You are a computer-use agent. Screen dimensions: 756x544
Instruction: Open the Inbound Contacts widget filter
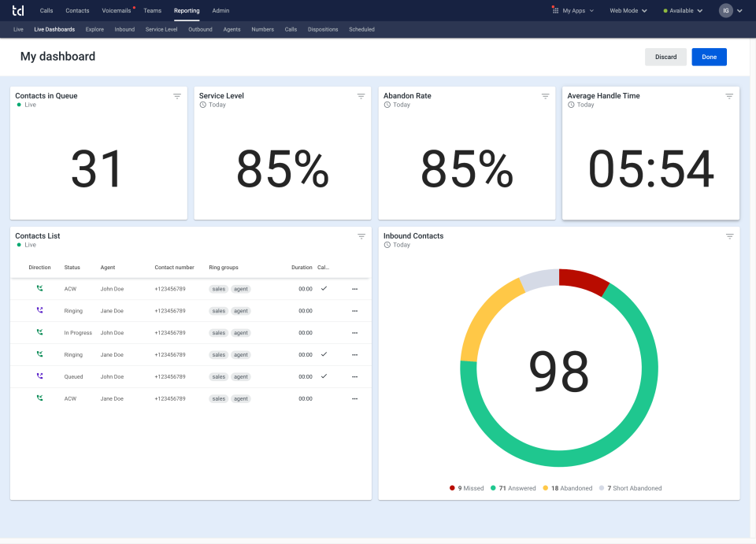[x=729, y=235]
